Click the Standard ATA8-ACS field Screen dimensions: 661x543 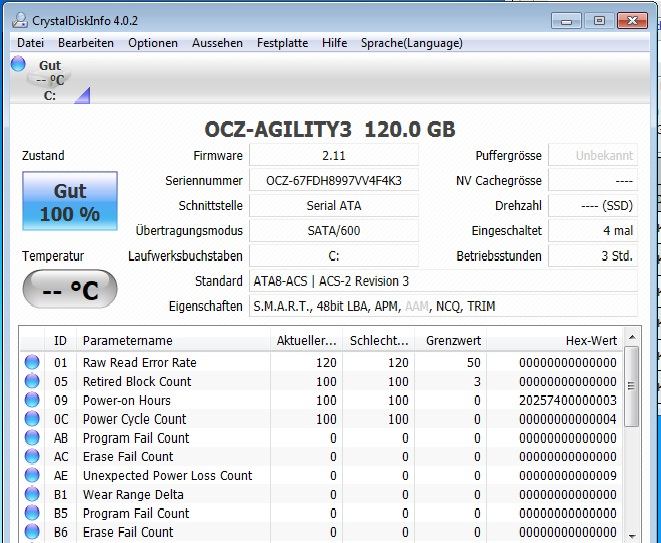click(443, 281)
